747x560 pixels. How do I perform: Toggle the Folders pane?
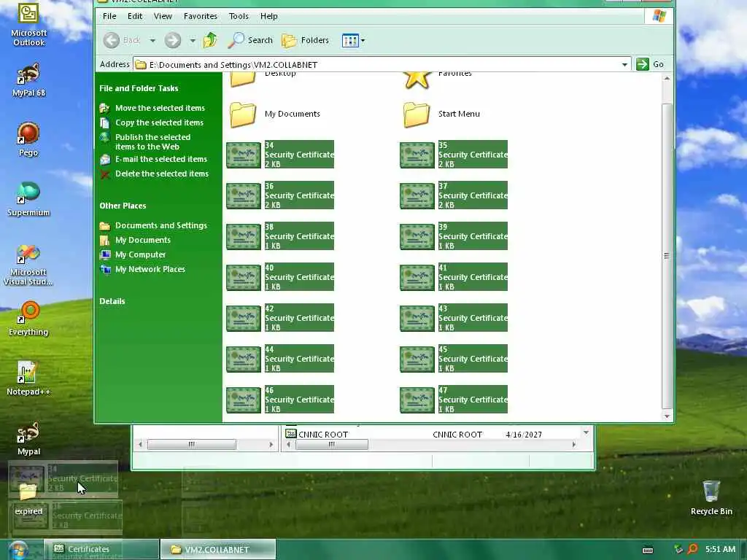[x=306, y=41]
